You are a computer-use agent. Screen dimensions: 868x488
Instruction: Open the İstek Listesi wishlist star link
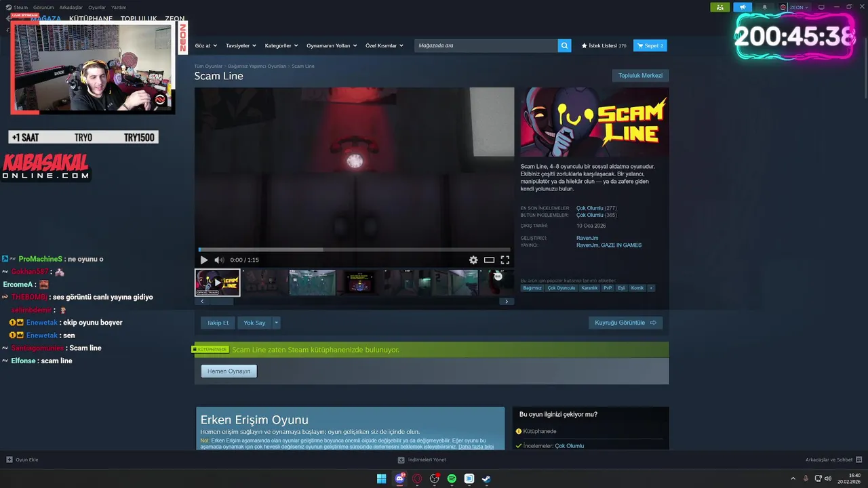604,45
